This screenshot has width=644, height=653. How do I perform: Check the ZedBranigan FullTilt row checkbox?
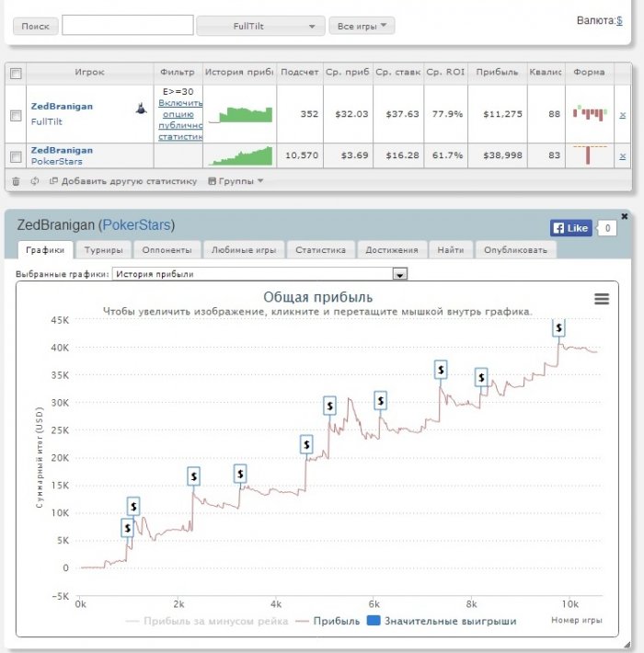[x=16, y=115]
